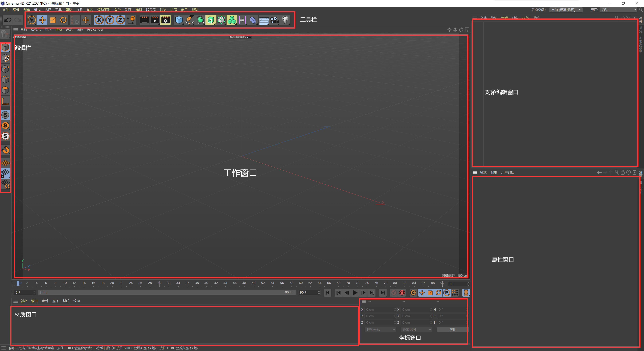644x351 pixels.
Task: Play animation forward
Action: [355, 293]
